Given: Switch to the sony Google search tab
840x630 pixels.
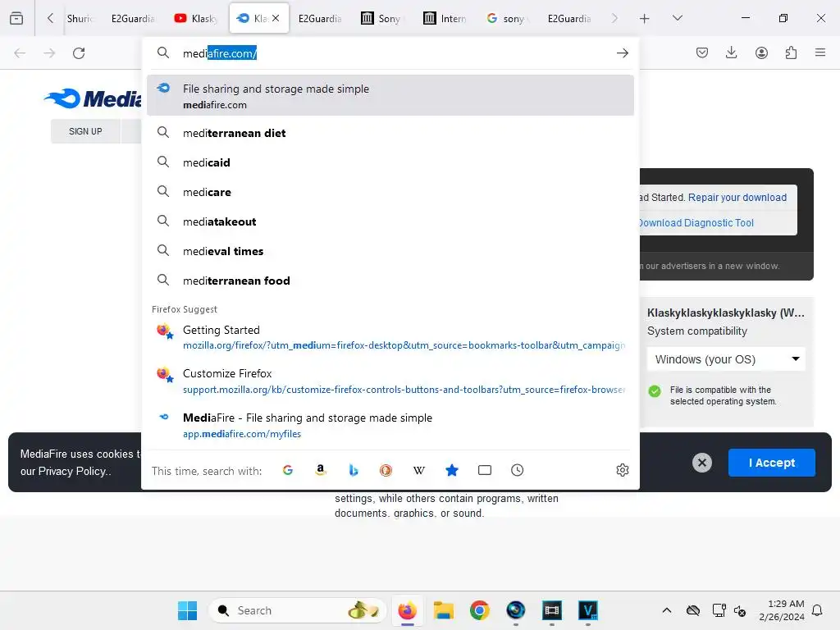Looking at the screenshot, I should (x=506, y=19).
